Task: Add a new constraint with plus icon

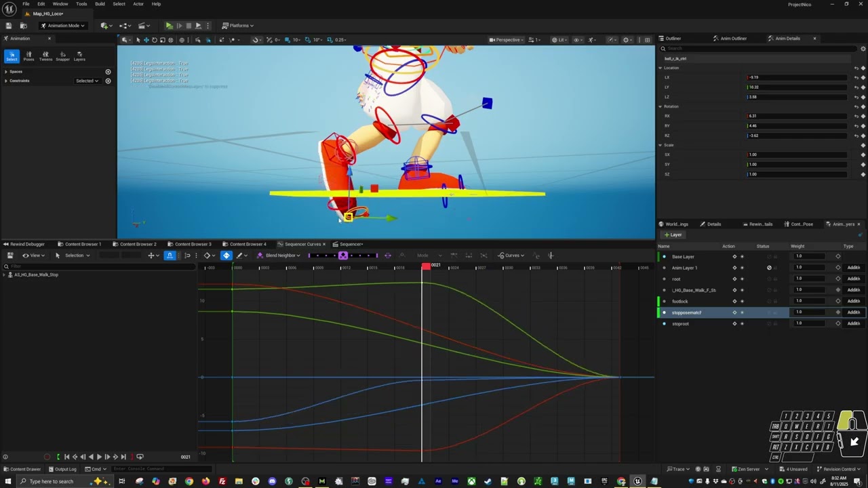Action: [x=108, y=81]
